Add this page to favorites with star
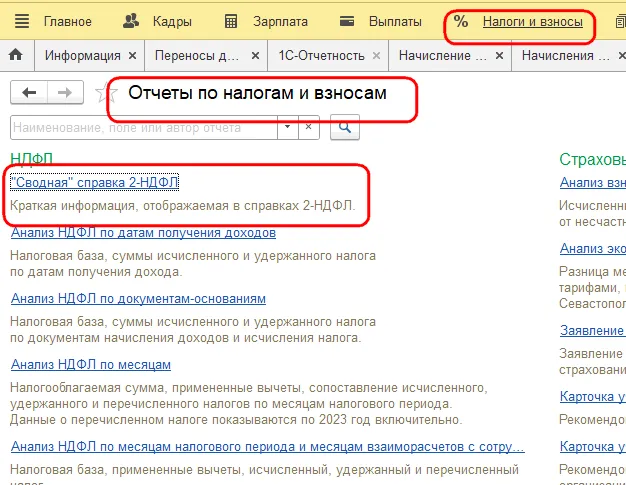 [x=99, y=93]
